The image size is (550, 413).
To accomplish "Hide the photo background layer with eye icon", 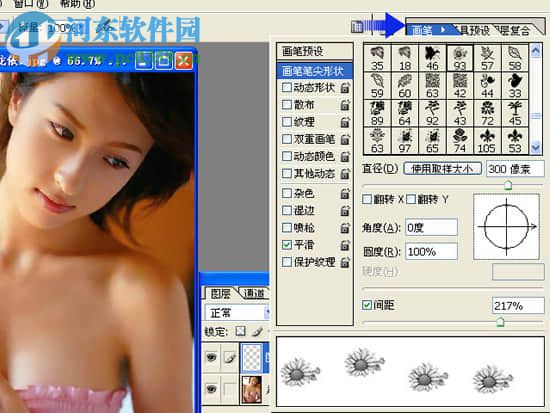I will click(211, 389).
